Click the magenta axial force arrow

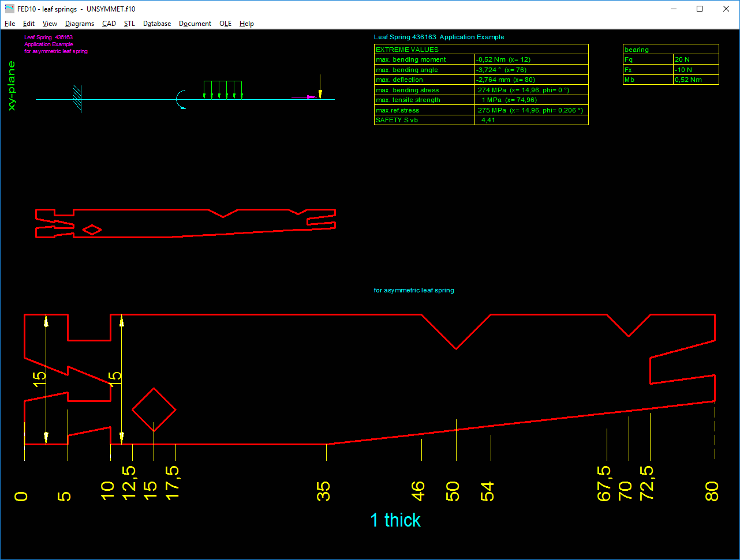pos(303,97)
